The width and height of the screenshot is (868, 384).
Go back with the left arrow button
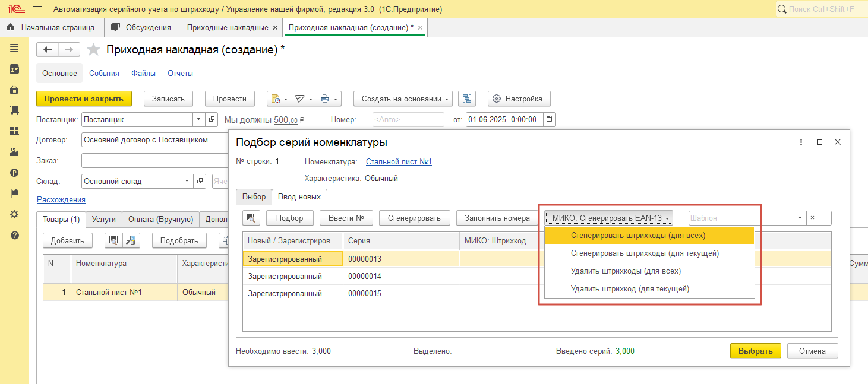(48, 50)
